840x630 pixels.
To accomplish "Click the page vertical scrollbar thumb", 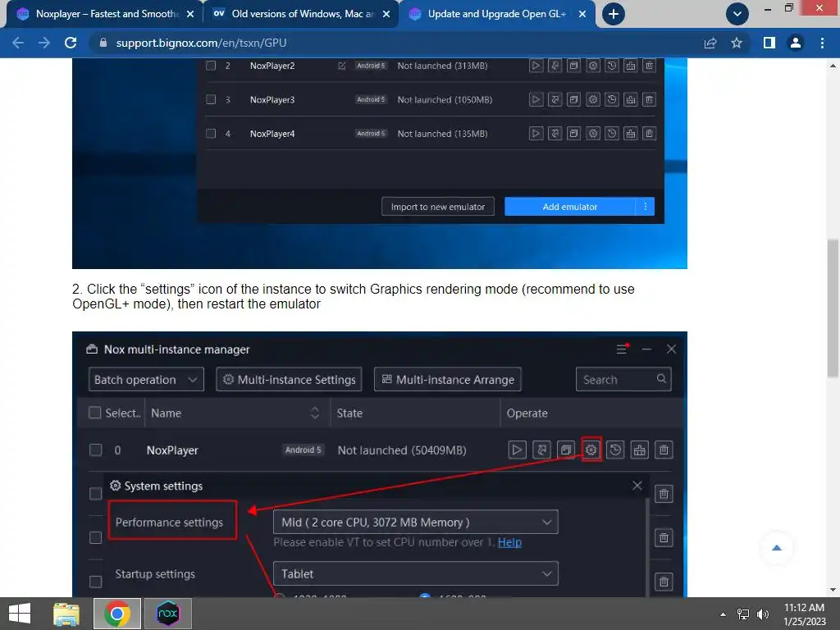I will pyautogui.click(x=833, y=308).
